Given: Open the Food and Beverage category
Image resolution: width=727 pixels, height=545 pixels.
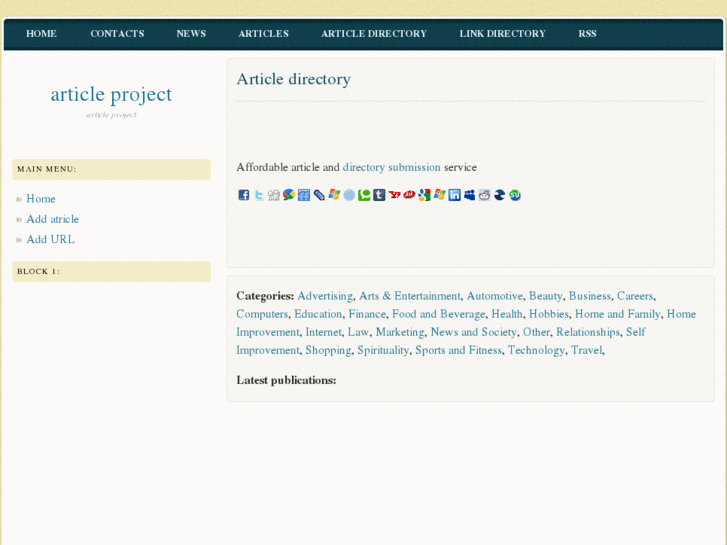Looking at the screenshot, I should 439,314.
